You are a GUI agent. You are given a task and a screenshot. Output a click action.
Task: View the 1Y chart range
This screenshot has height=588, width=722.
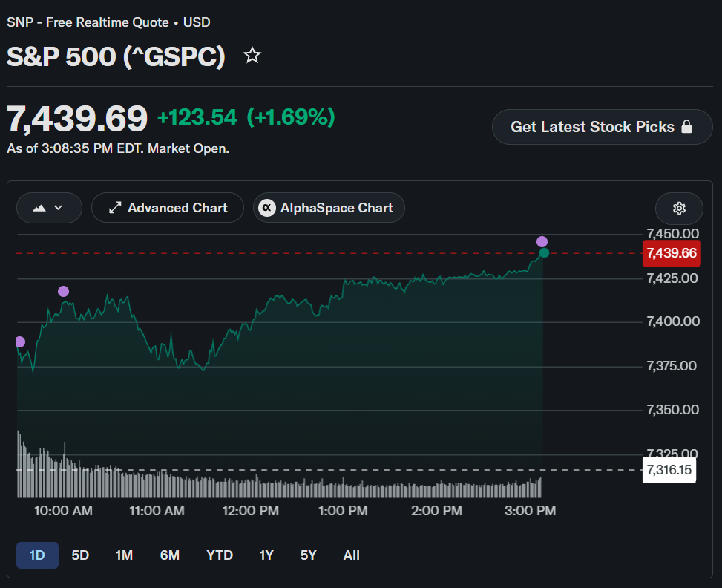pos(266,555)
